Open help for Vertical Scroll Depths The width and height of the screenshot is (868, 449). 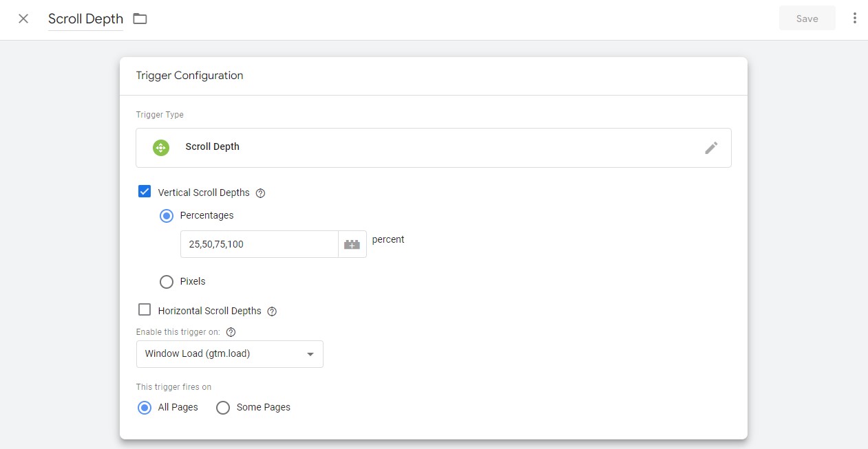coord(260,193)
